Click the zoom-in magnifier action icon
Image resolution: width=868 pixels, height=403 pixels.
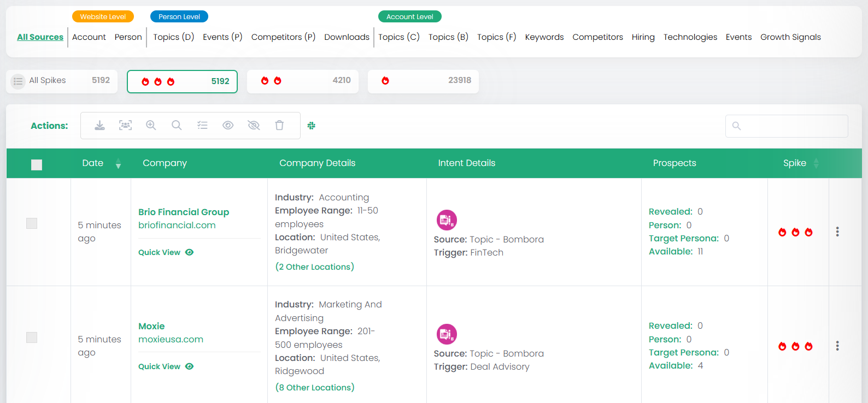click(x=151, y=126)
